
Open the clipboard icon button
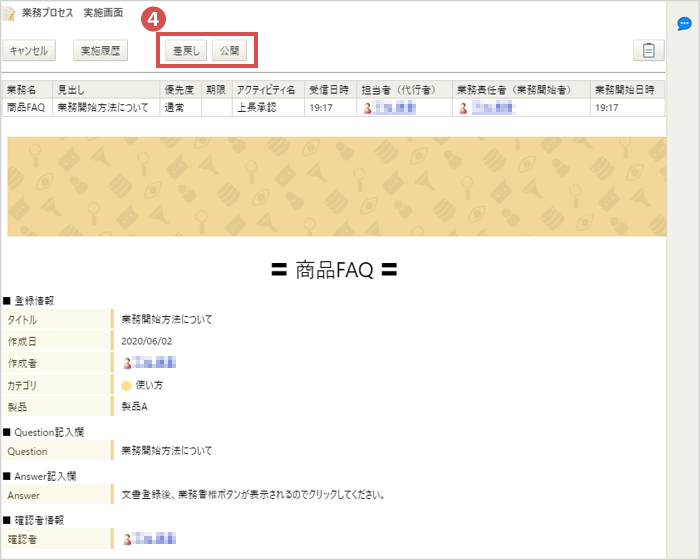coord(649,50)
